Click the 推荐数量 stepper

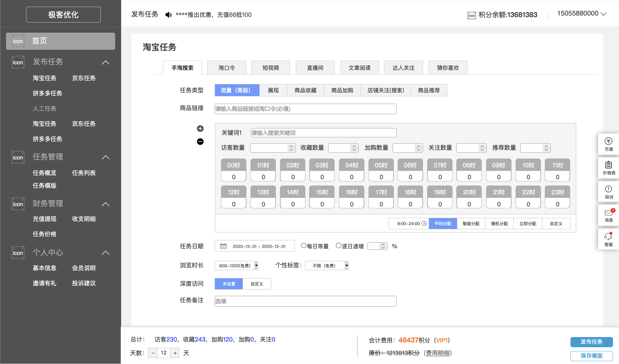(546, 148)
